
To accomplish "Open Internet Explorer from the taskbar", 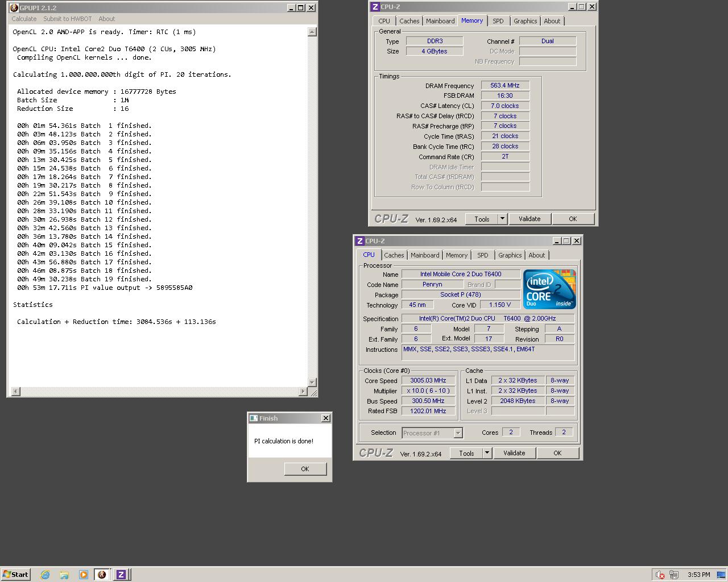I will [x=45, y=575].
